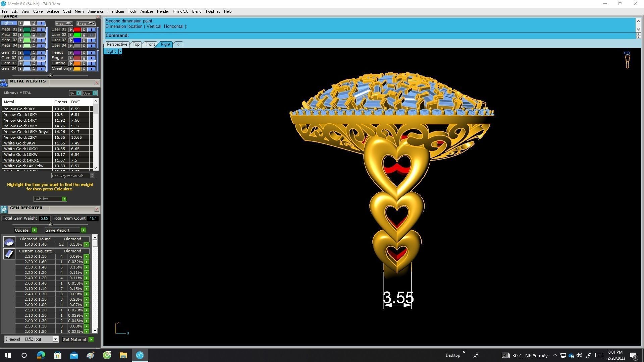Expand the Metal 03 layer arrow
This screenshot has height=362, width=644.
(20, 40)
